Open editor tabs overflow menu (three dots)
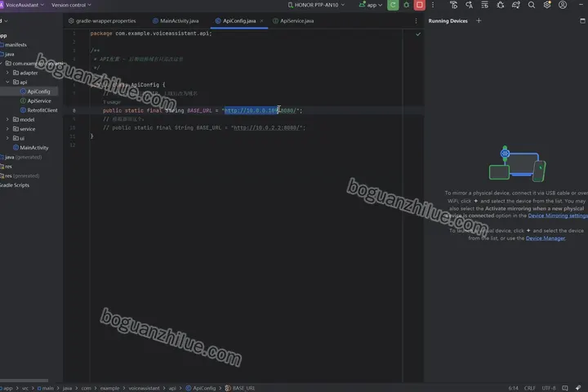Image resolution: width=588 pixels, height=392 pixels. [x=416, y=21]
